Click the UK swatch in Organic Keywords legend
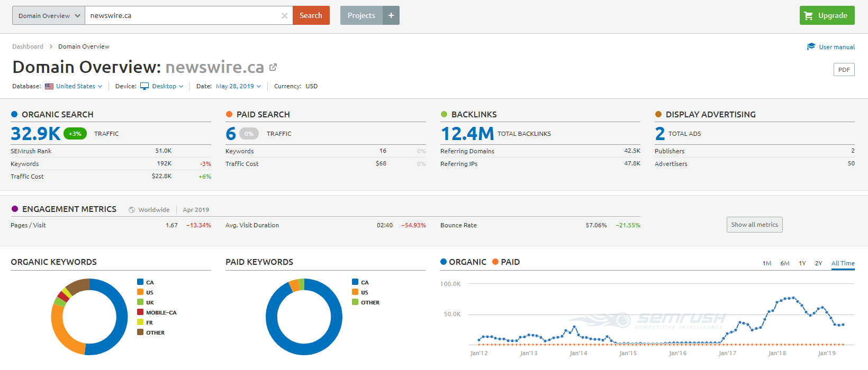The height and width of the screenshot is (370, 868). [140, 302]
